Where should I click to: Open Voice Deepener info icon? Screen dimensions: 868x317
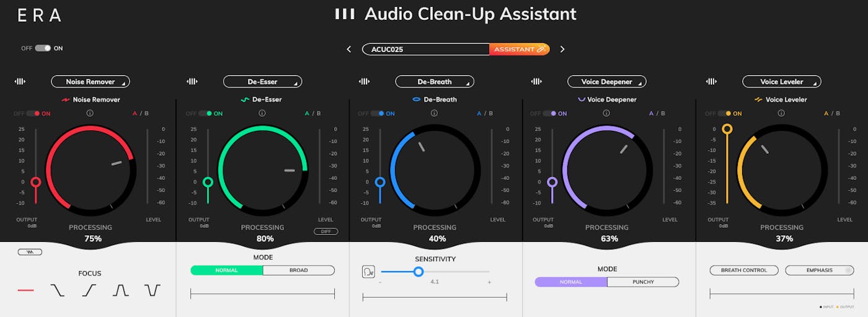(x=606, y=113)
